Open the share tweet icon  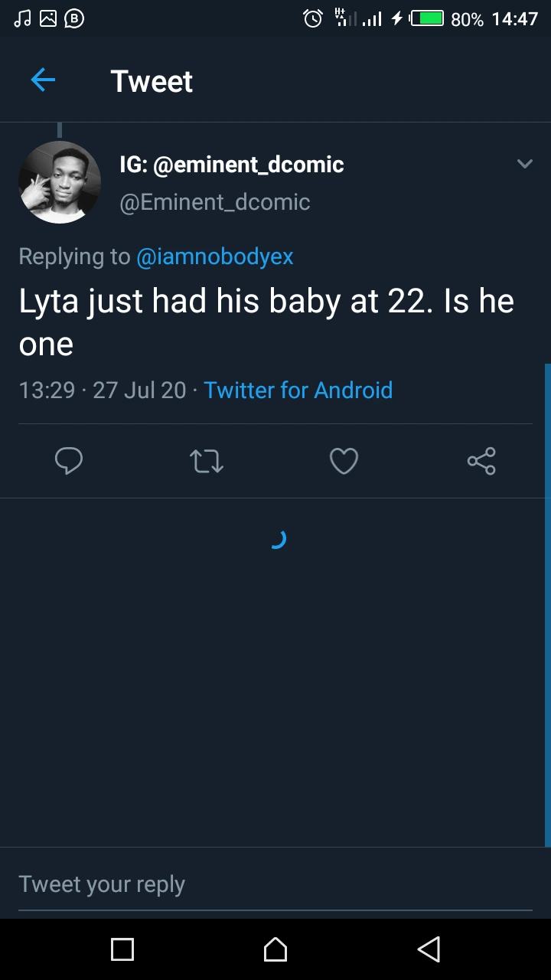click(481, 461)
